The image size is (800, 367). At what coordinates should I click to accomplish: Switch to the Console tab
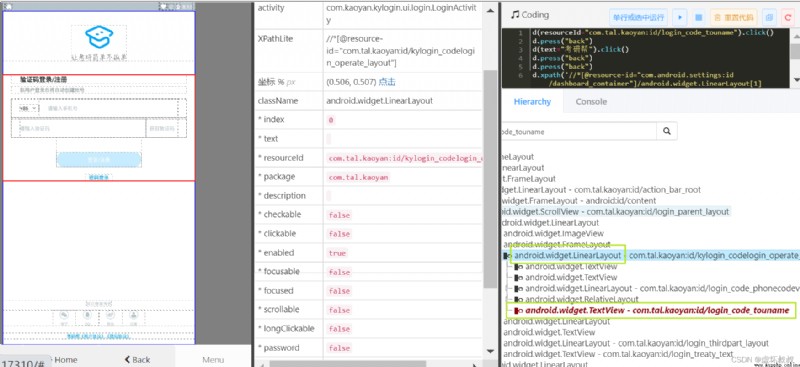pos(591,102)
